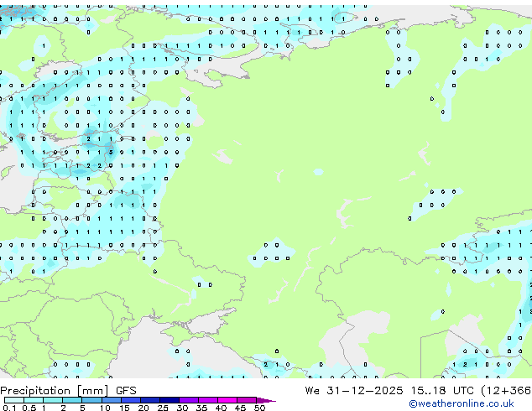Select the 30–35 mm violet legend swatch
Image resolution: width=532 pixels, height=411 pixels.
[x=189, y=400]
